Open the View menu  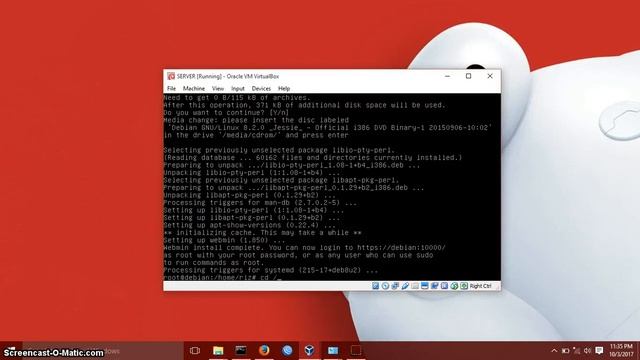[218, 89]
